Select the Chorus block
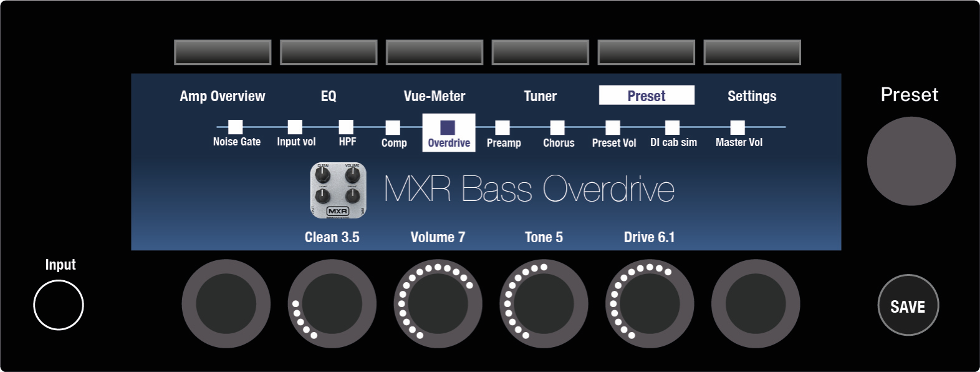 point(558,134)
